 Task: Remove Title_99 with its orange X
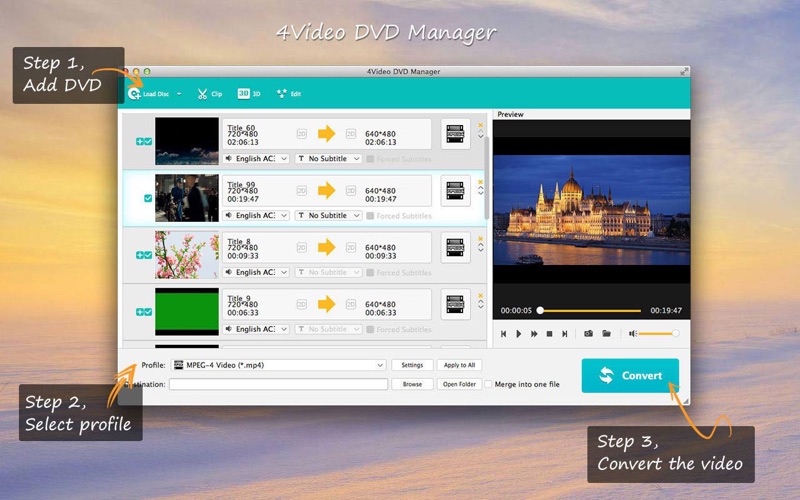[x=480, y=182]
